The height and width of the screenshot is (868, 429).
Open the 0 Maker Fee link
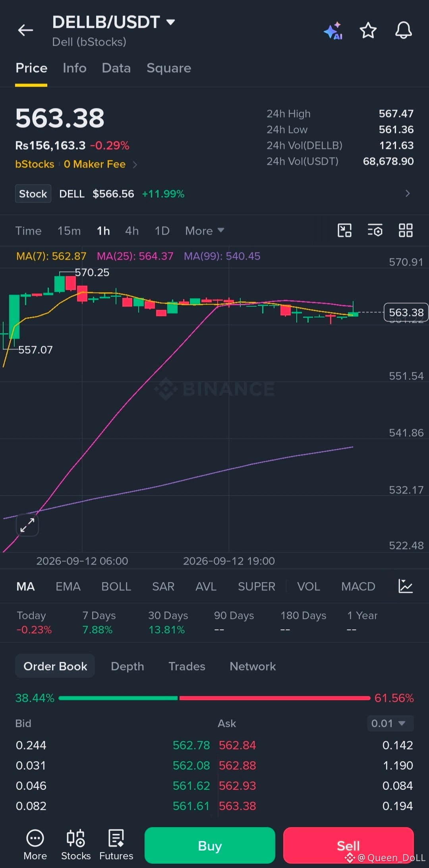[95, 164]
